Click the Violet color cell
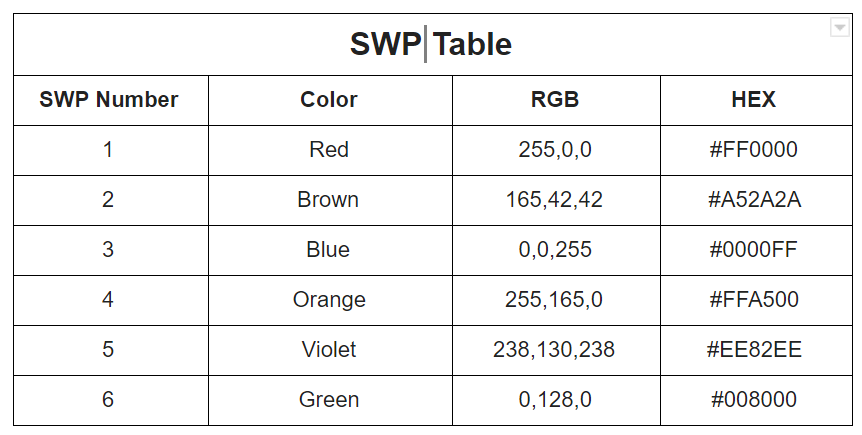862x435 pixels. click(330, 351)
